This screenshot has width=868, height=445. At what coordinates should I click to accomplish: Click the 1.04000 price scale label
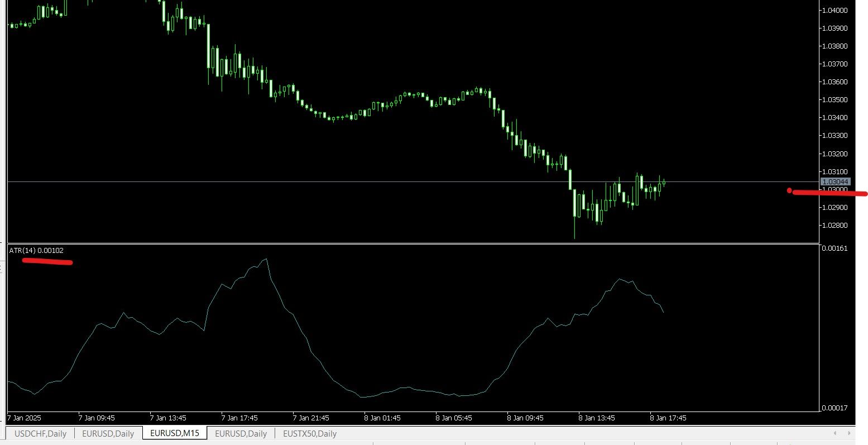click(836, 10)
